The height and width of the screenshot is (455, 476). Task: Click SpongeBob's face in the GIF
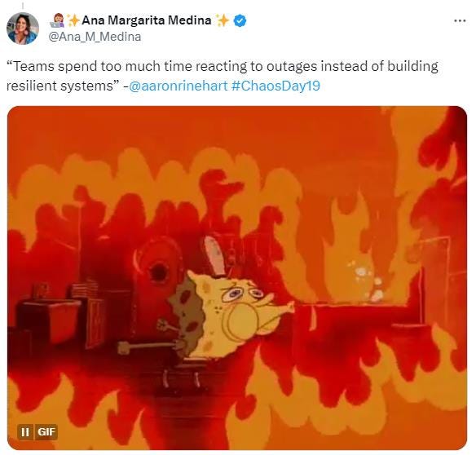pyautogui.click(x=238, y=307)
